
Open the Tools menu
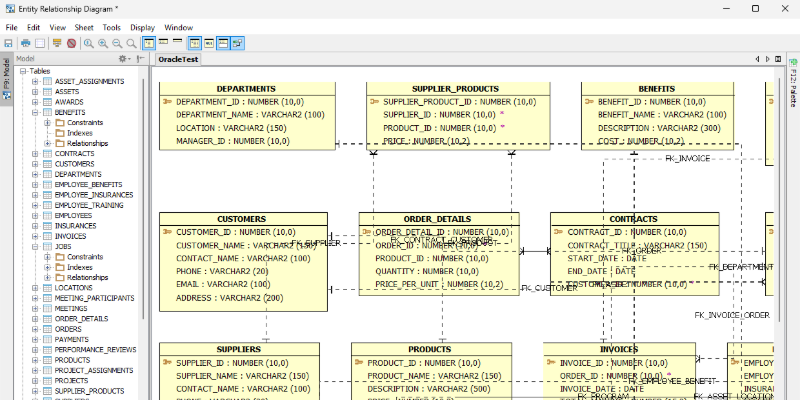(112, 28)
